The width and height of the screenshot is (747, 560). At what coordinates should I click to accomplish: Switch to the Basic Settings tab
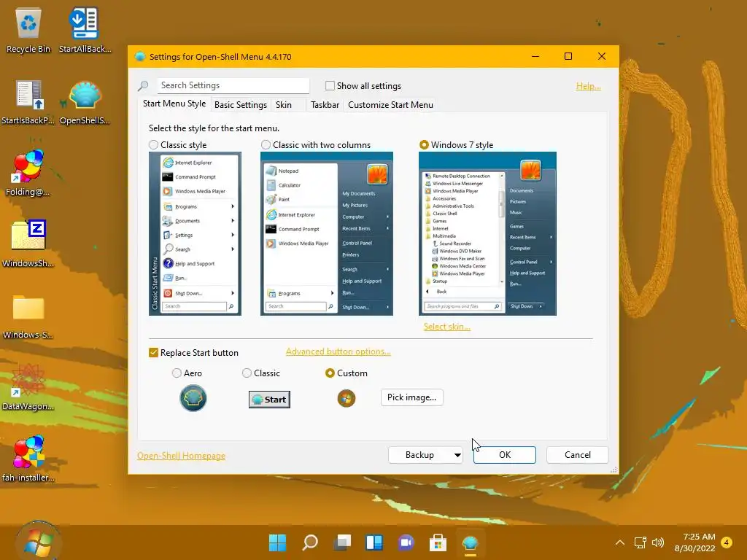click(x=241, y=105)
